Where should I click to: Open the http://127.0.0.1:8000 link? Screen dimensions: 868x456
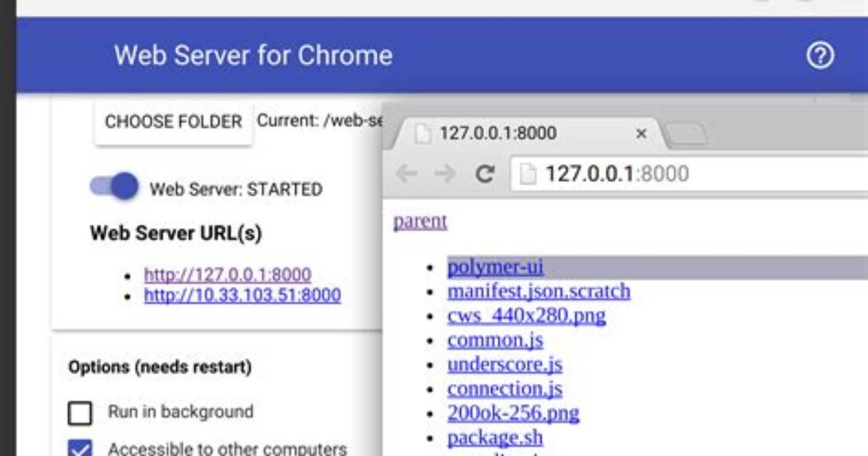(227, 274)
